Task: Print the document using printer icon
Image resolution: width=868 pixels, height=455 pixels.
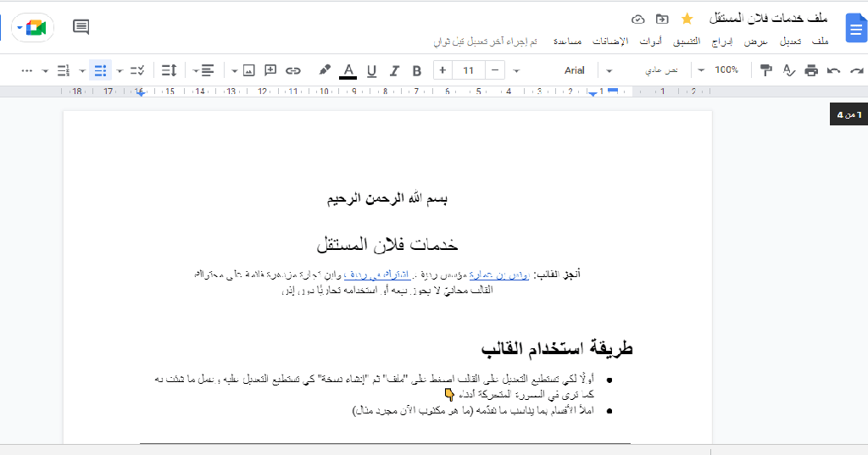Action: coord(811,70)
